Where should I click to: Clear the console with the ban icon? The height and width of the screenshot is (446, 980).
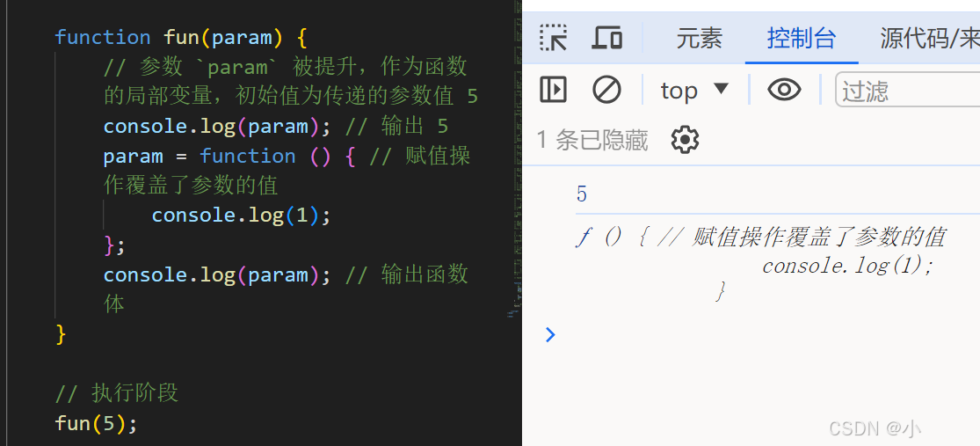tap(606, 90)
